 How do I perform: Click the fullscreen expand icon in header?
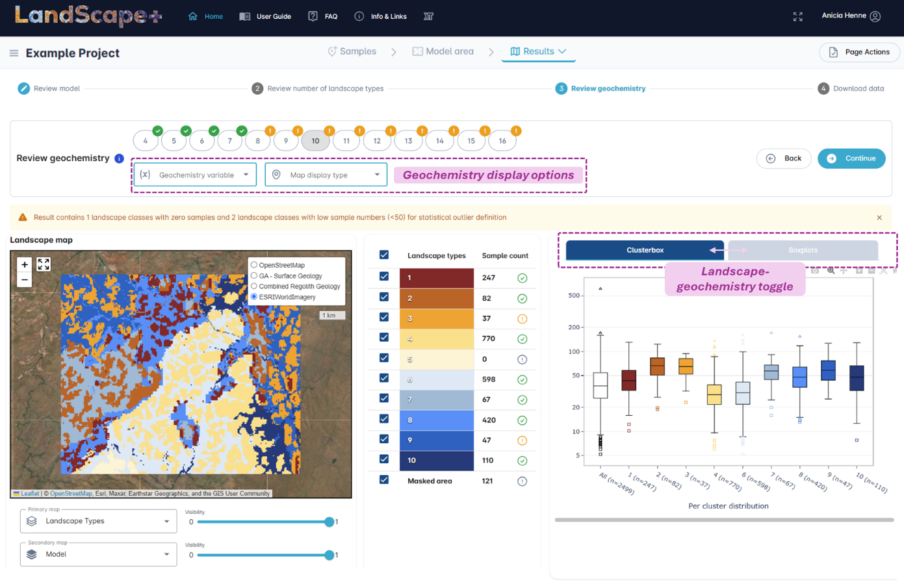[798, 16]
